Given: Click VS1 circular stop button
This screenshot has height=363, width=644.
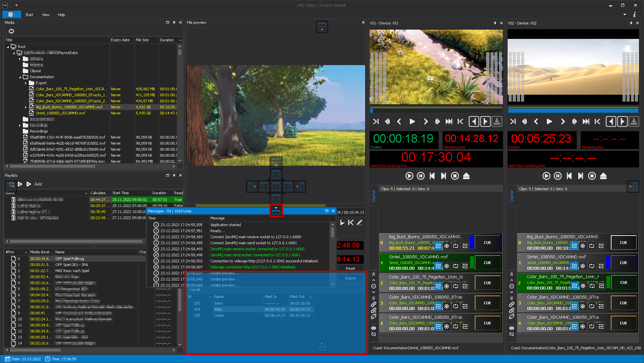Looking at the screenshot, I should pyautogui.click(x=455, y=176).
